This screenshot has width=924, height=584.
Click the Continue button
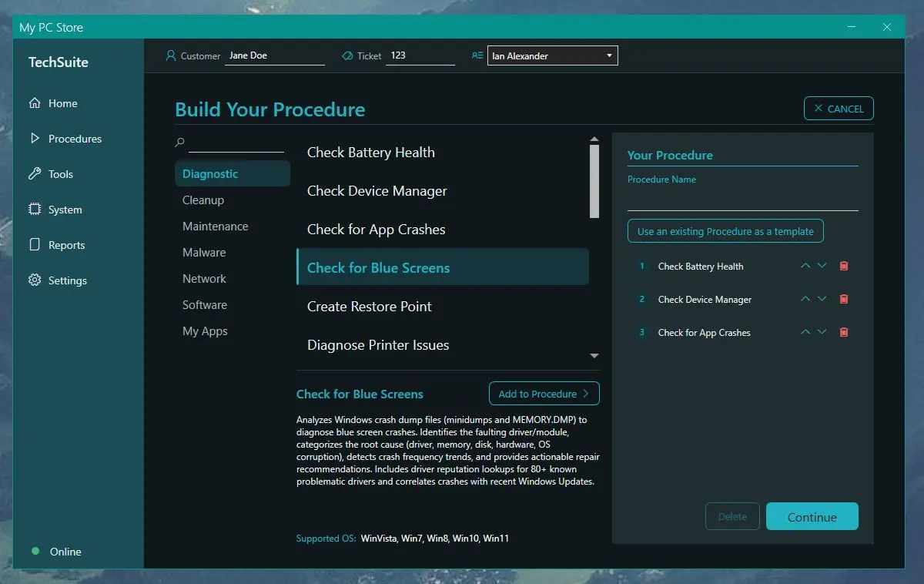click(x=812, y=517)
